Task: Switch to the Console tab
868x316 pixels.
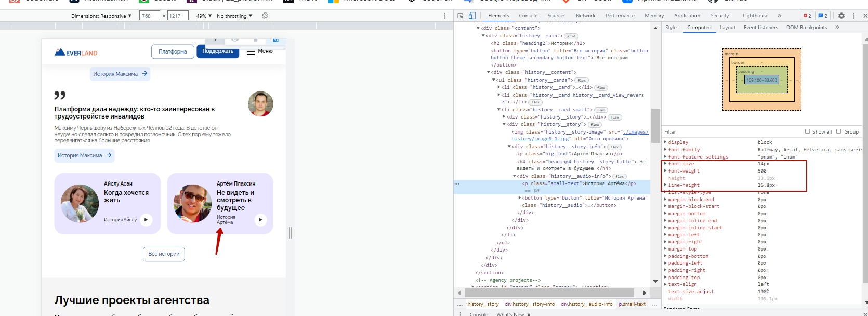Action: (x=528, y=16)
